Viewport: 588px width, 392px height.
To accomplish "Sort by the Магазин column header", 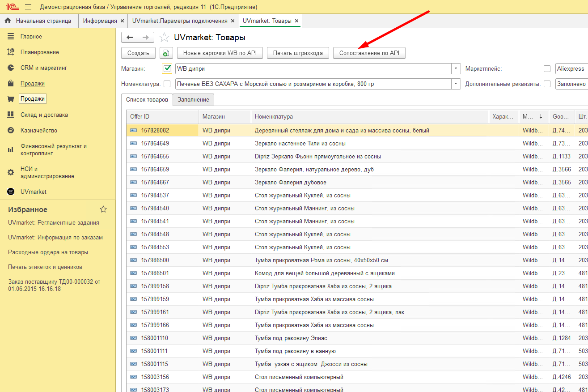I will pos(225,116).
